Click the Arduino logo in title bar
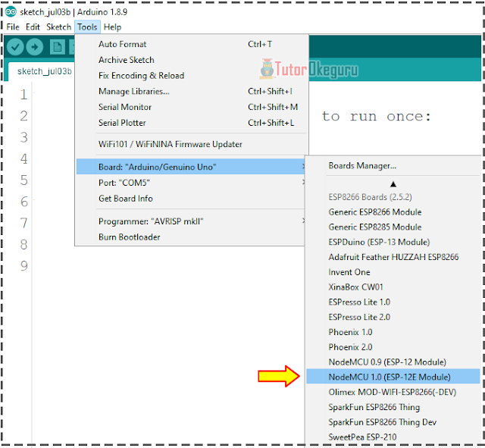 coord(11,12)
